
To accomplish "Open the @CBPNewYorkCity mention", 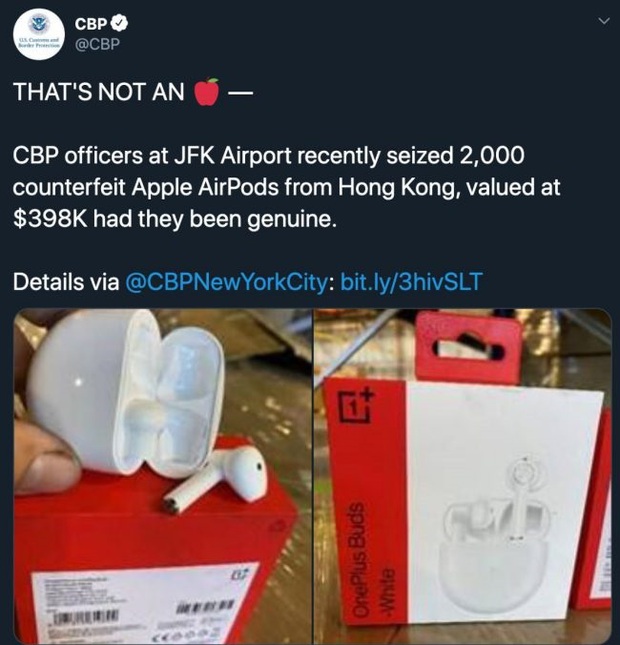I will [227, 282].
